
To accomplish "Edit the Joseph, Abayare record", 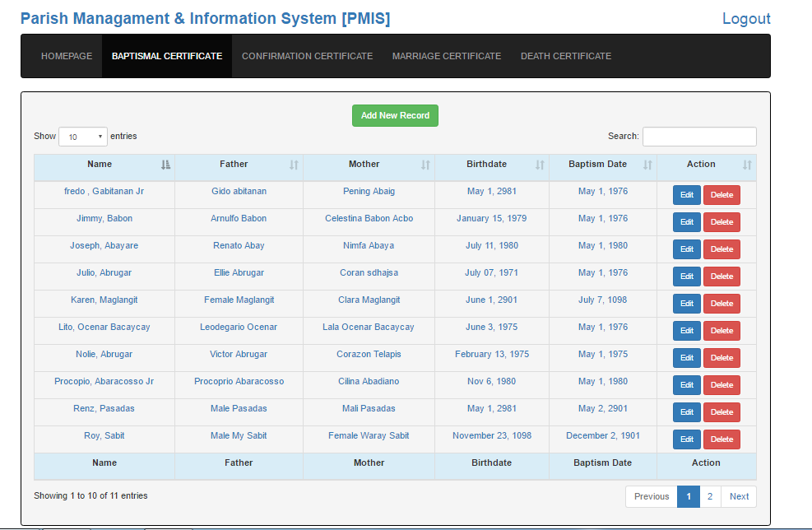I will [x=687, y=249].
